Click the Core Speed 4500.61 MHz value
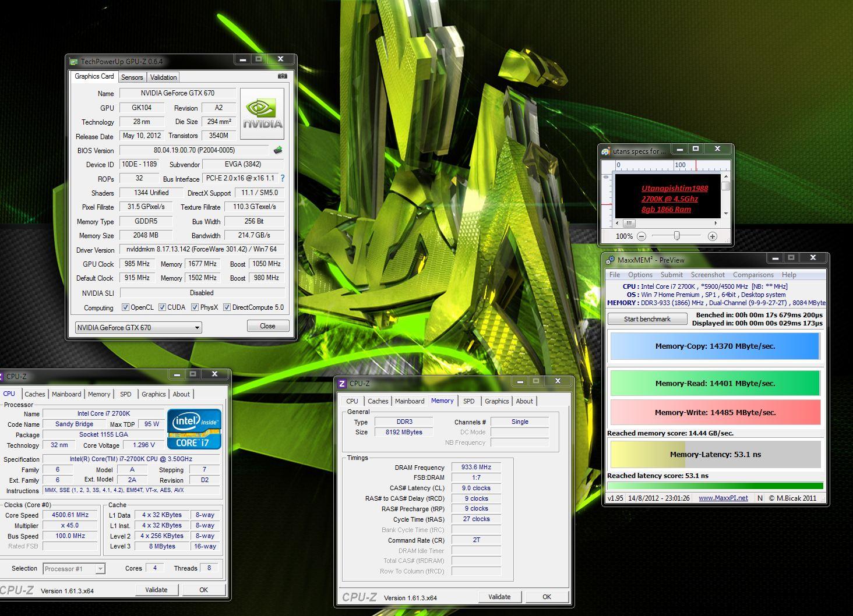 (70, 515)
